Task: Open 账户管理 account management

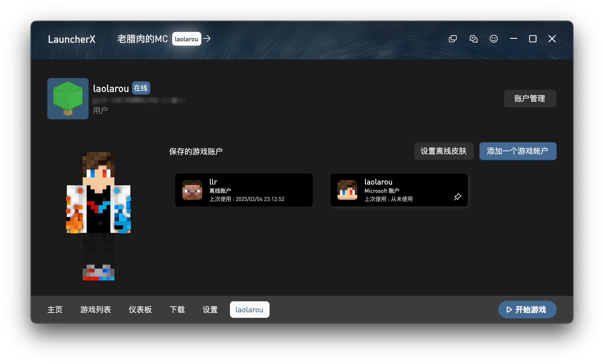Action: pos(530,98)
